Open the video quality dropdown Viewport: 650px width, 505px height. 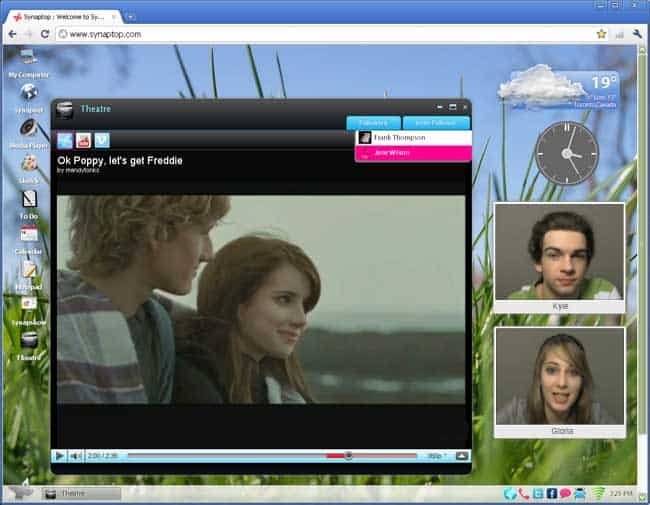(x=437, y=456)
